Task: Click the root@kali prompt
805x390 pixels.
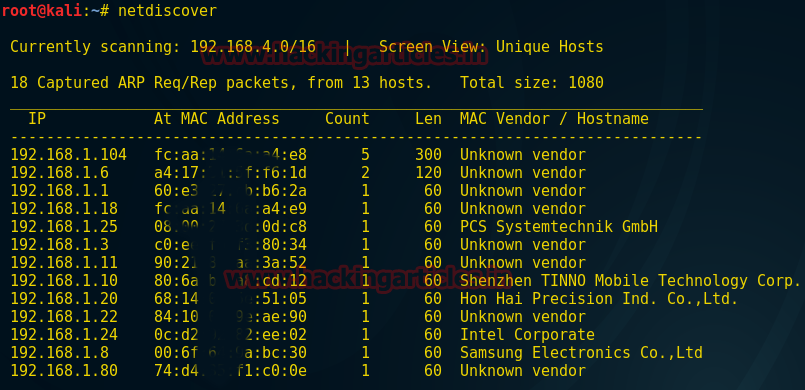Action: (41, 11)
